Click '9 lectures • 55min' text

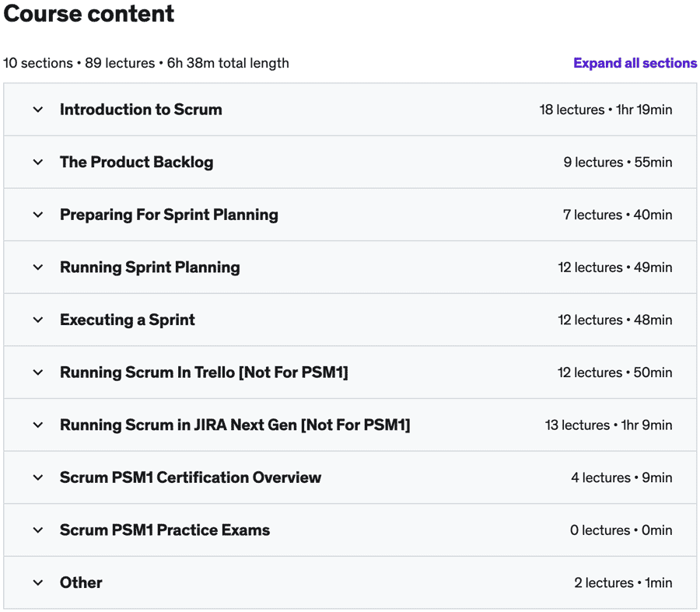point(618,162)
